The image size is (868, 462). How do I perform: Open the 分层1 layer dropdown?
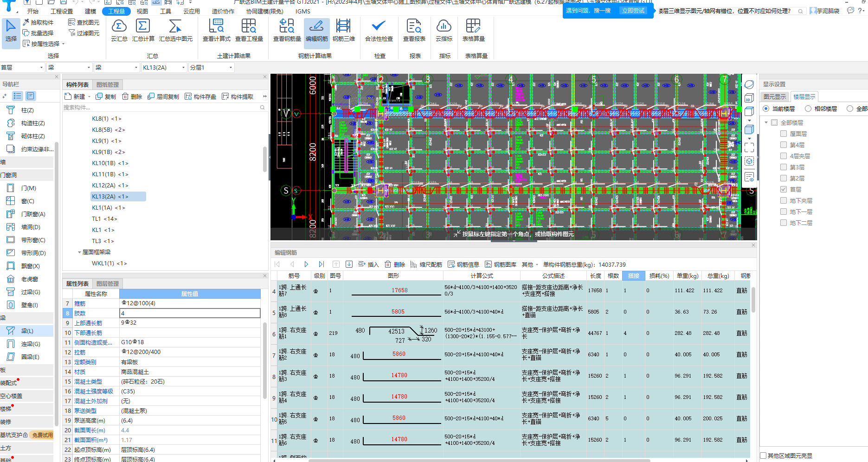[x=211, y=68]
